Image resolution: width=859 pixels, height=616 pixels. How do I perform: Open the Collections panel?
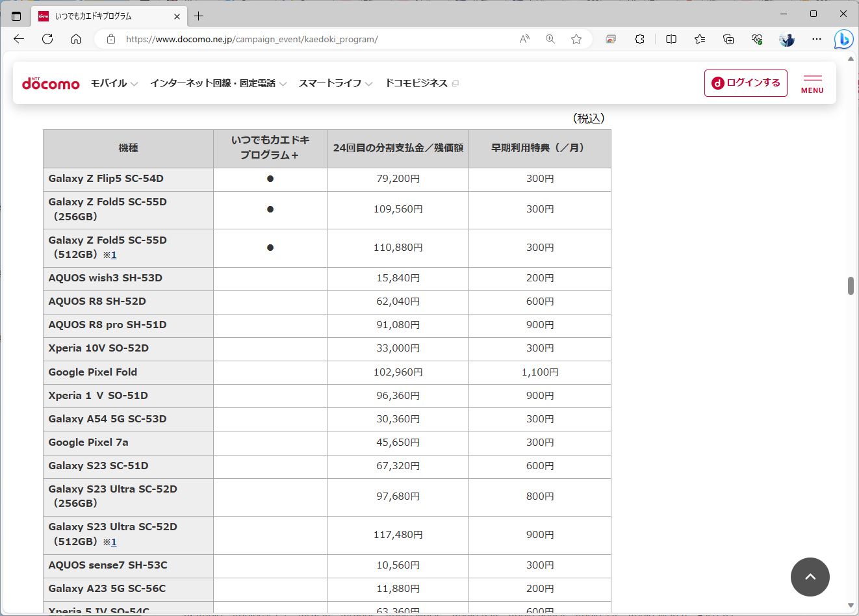(x=728, y=40)
